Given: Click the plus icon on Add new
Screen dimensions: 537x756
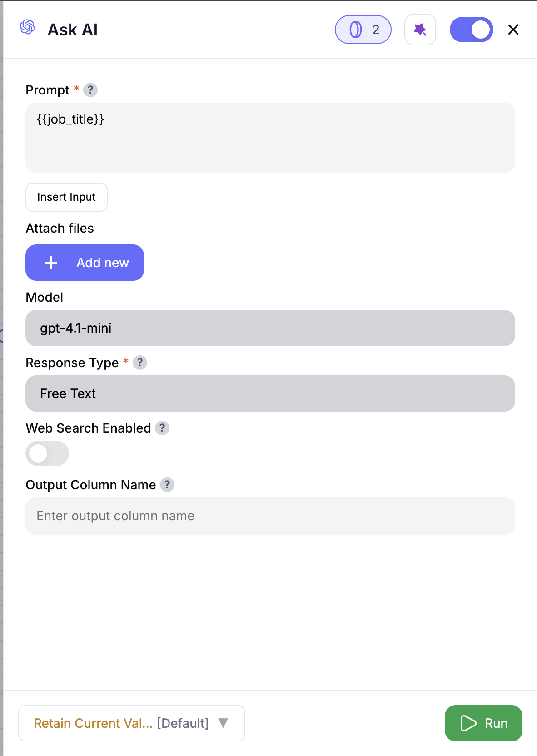Looking at the screenshot, I should point(50,263).
